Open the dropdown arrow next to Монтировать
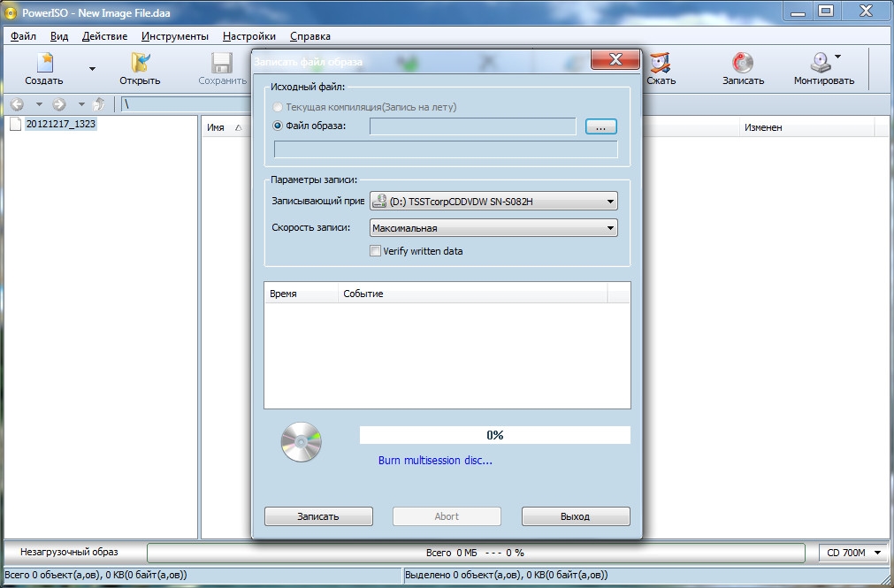The height and width of the screenshot is (588, 894). (x=837, y=57)
